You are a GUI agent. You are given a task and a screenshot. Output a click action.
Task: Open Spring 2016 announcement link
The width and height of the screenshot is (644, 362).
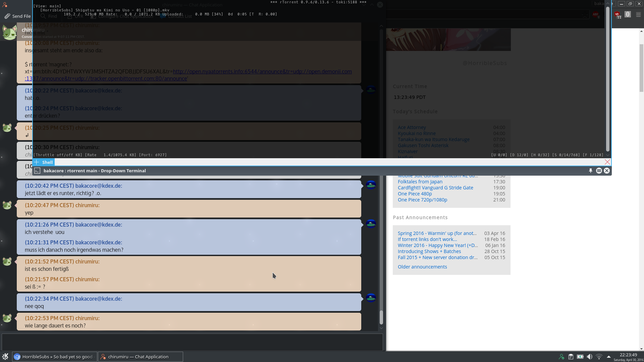pos(437,233)
